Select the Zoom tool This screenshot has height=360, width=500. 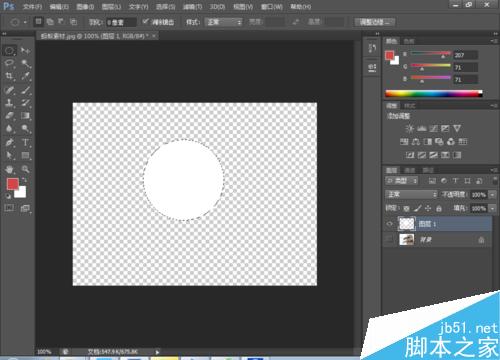click(25, 169)
